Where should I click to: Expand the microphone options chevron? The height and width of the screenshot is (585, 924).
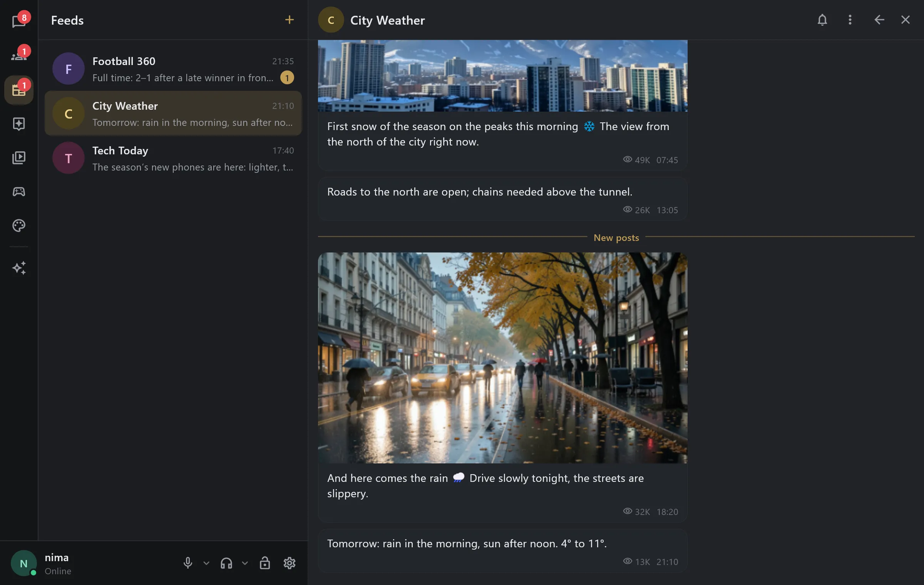206,563
